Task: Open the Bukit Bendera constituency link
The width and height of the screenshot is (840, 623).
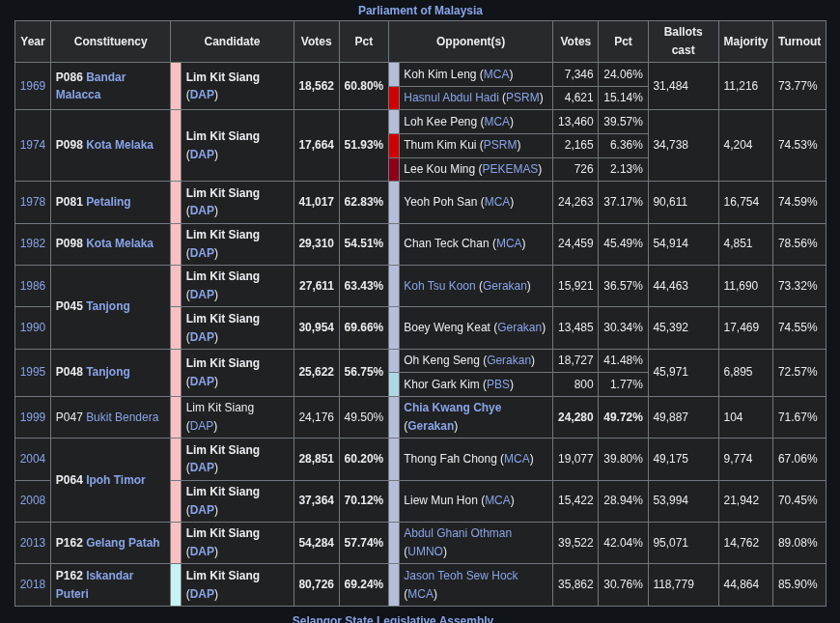Action: pyautogui.click(x=123, y=417)
